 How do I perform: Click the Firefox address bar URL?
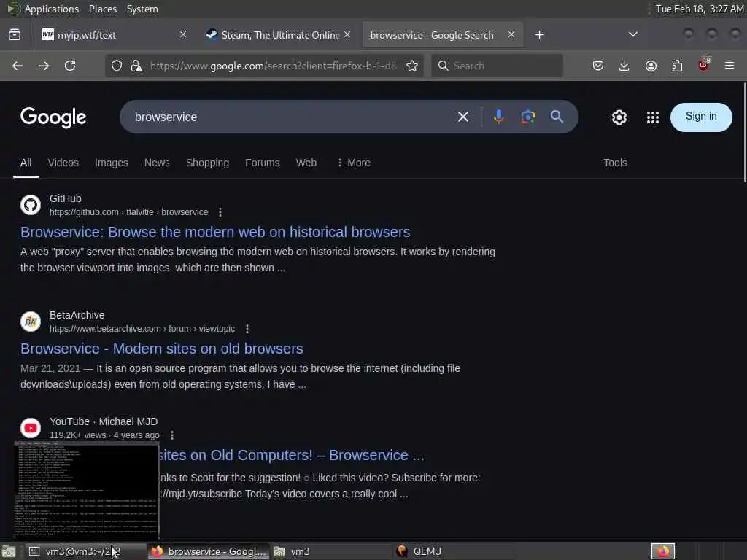pyautogui.click(x=273, y=66)
